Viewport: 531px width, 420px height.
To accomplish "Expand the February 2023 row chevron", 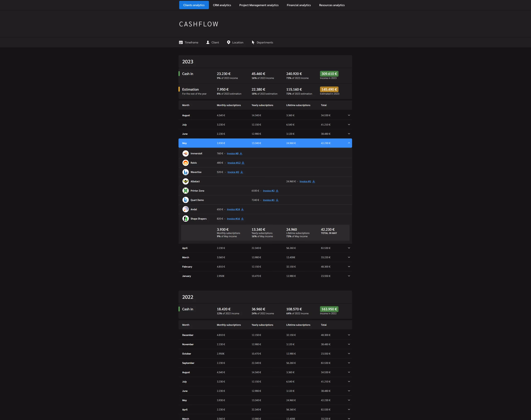I will [349, 267].
